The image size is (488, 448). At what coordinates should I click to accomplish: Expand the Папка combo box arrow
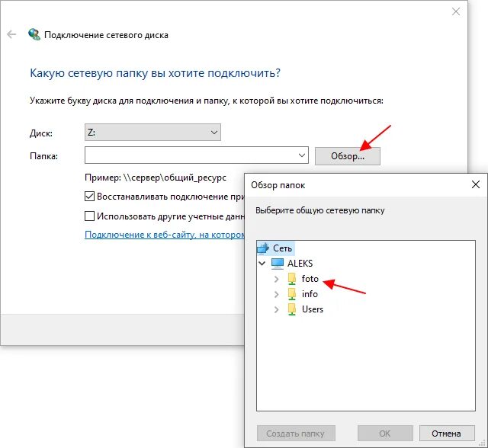coord(302,155)
